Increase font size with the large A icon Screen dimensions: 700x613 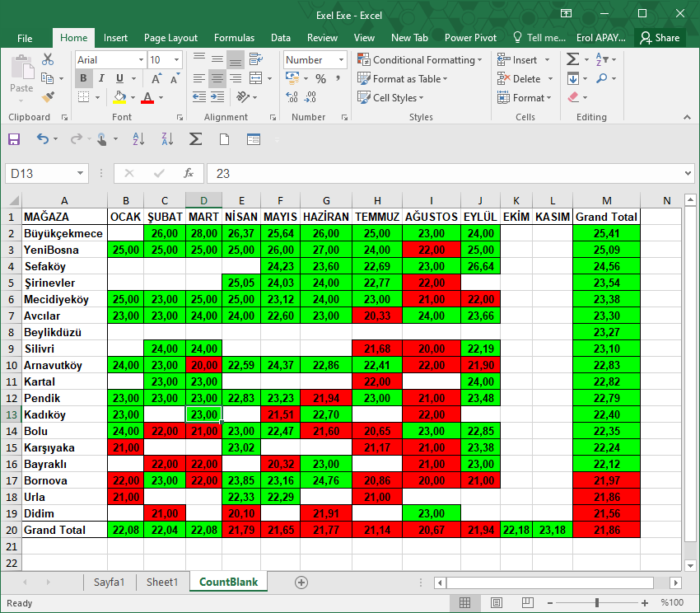pos(156,78)
